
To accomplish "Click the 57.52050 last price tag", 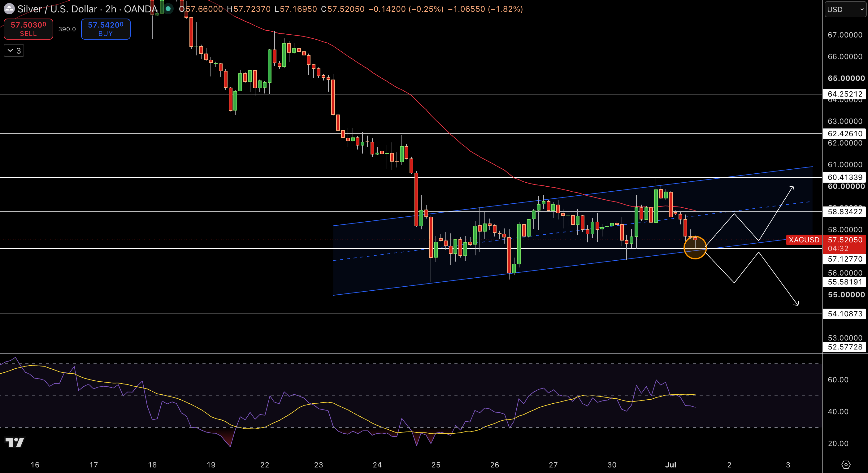I will 844,240.
